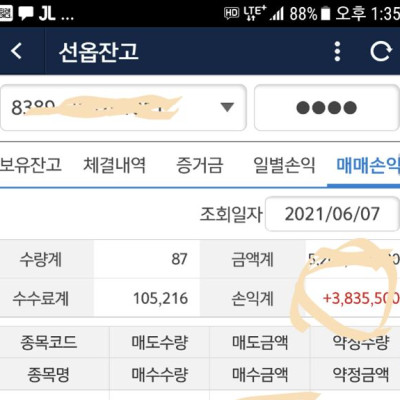
Task: Tap the 매도금액 column header
Action: (x=260, y=342)
